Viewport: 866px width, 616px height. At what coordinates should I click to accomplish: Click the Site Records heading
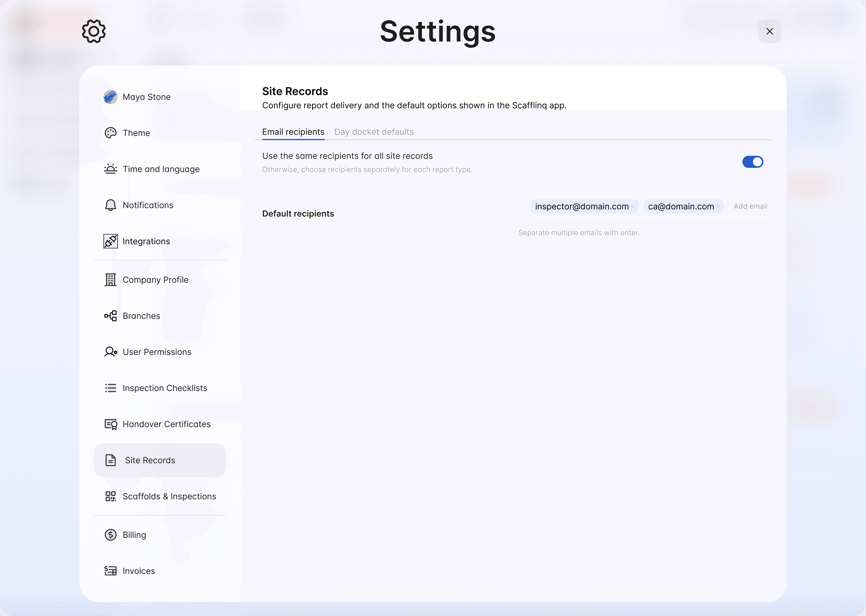(x=295, y=91)
